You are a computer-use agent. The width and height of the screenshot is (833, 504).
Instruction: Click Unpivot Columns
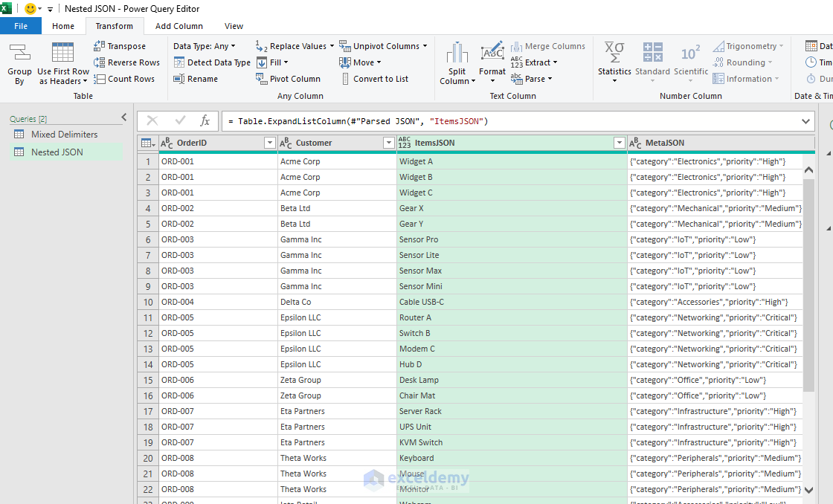382,46
